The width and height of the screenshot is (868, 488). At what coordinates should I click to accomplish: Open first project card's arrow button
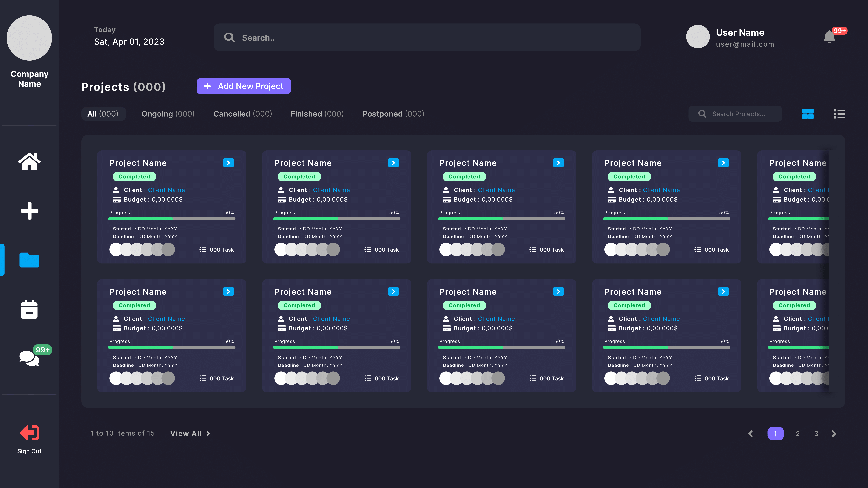pyautogui.click(x=228, y=163)
